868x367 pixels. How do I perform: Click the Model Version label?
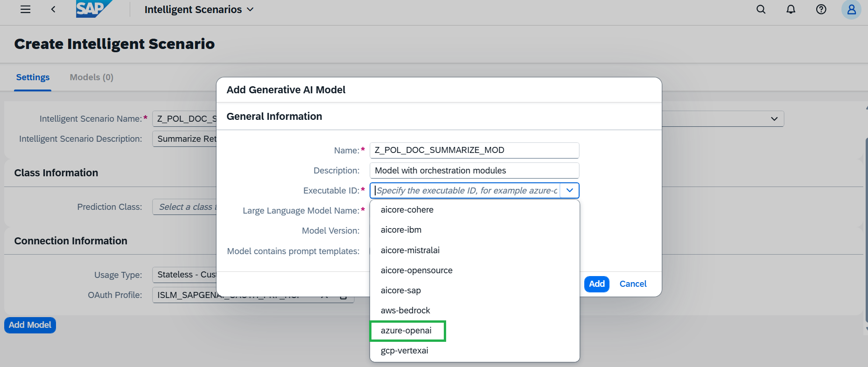[331, 231]
